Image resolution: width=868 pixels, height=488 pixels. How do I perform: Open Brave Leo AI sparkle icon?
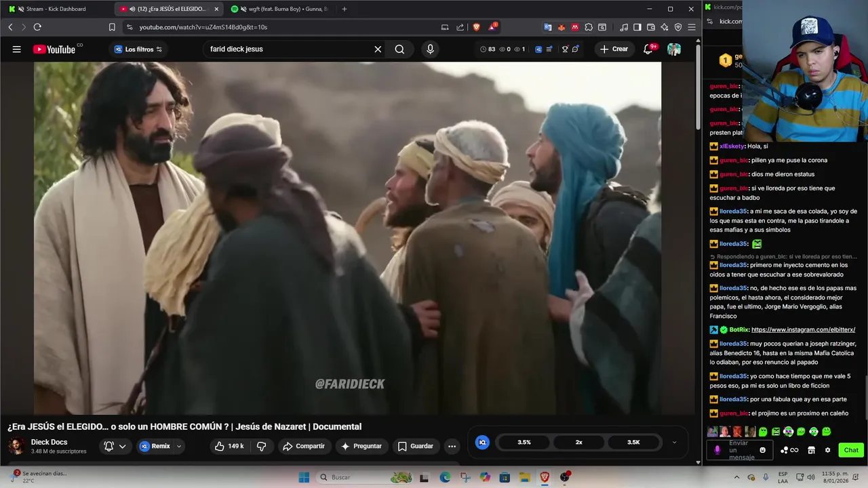[665, 27]
